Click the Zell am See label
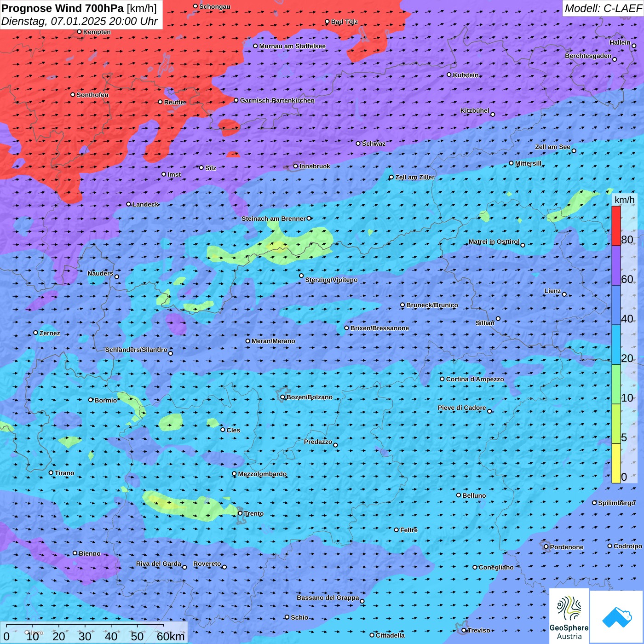The width and height of the screenshot is (644, 644). point(552,147)
